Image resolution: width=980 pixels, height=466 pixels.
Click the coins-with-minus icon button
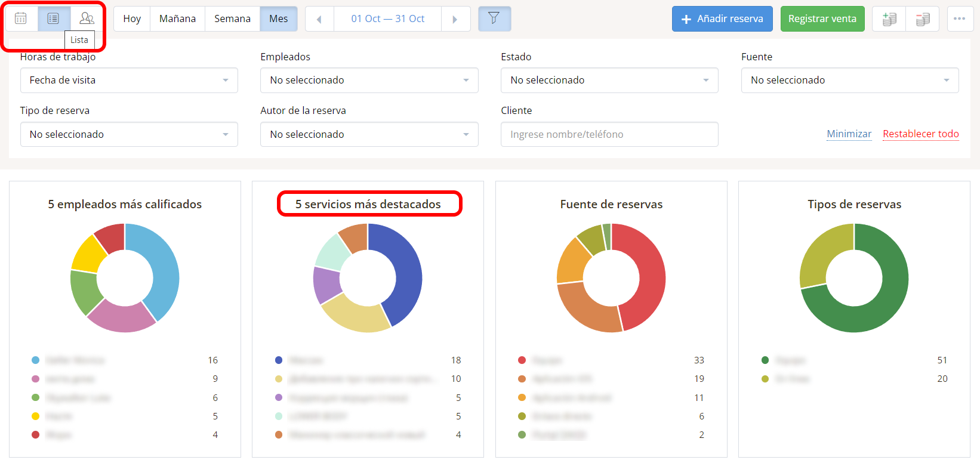(x=923, y=19)
